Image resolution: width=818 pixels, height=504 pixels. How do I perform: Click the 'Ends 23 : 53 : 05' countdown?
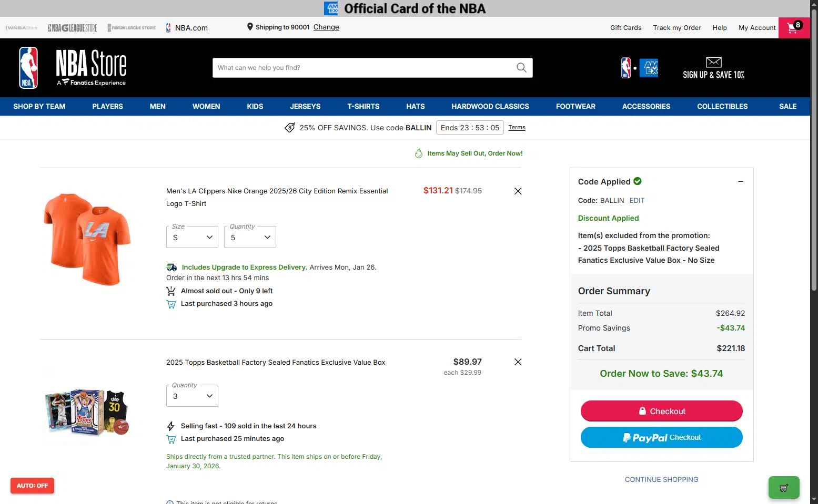click(470, 128)
